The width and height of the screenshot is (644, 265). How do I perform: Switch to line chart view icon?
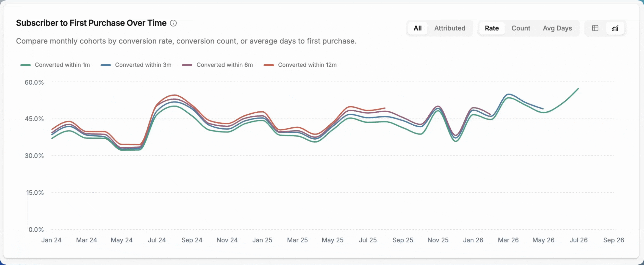click(x=615, y=28)
